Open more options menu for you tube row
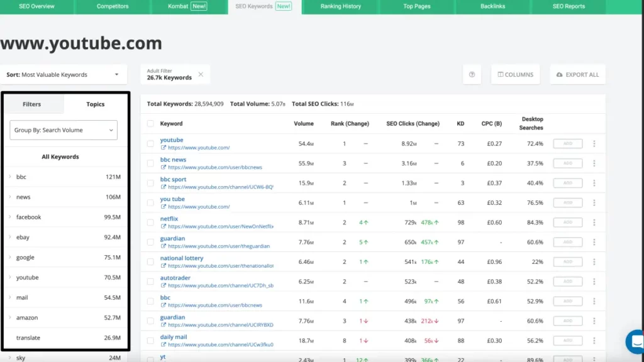Image resolution: width=644 pixels, height=362 pixels. point(594,203)
